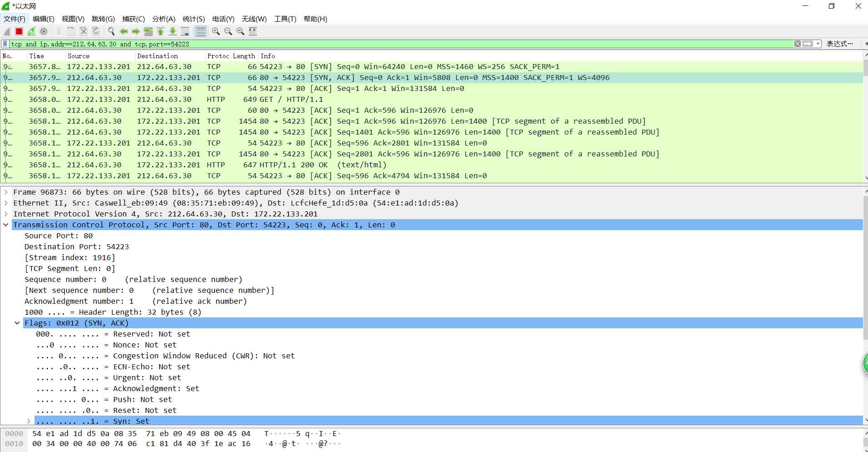The height and width of the screenshot is (452, 868).
Task: Click the Go to specific packet icon
Action: (148, 31)
